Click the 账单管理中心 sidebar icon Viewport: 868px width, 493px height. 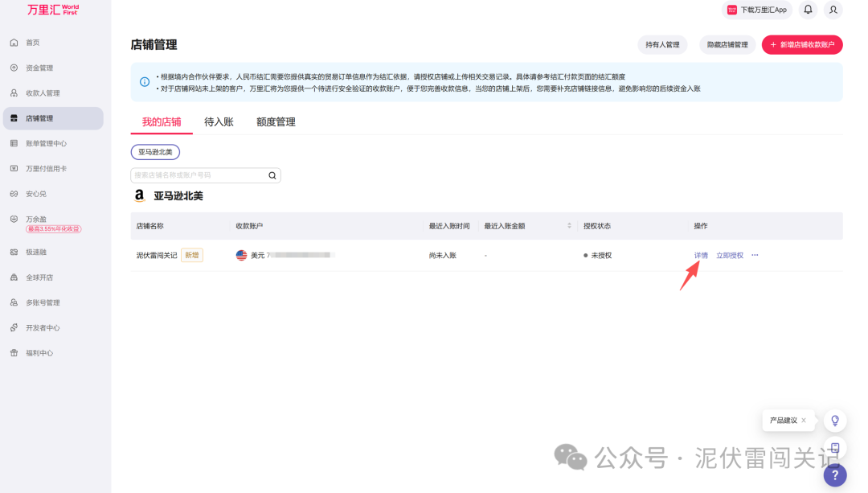click(12, 142)
